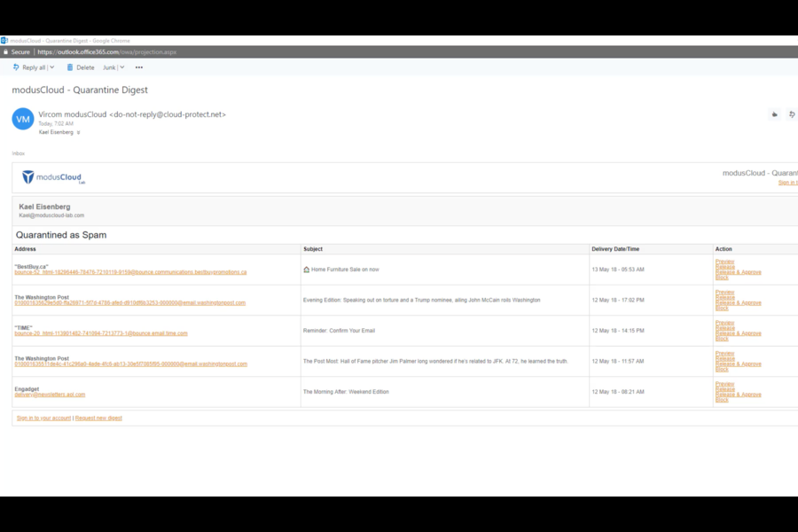The height and width of the screenshot is (532, 798).
Task: Click the Secure padlock icon in address bar
Action: (5, 52)
